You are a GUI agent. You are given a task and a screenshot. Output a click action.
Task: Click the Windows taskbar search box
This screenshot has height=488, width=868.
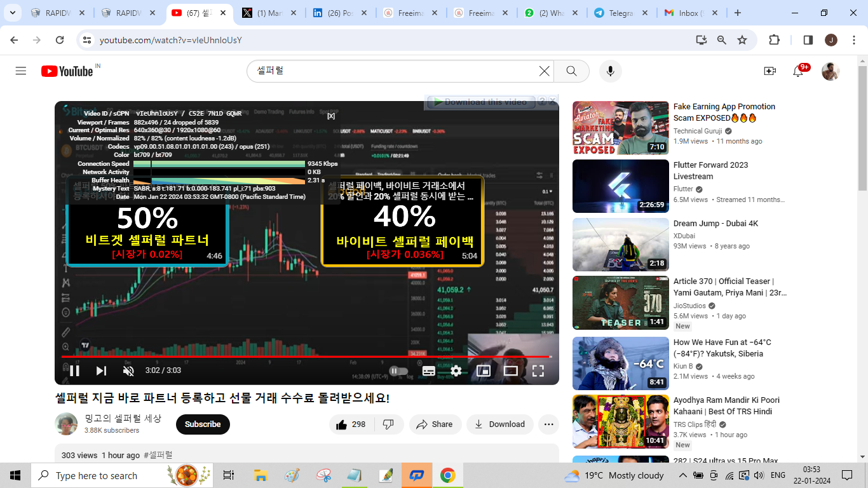[123, 475]
